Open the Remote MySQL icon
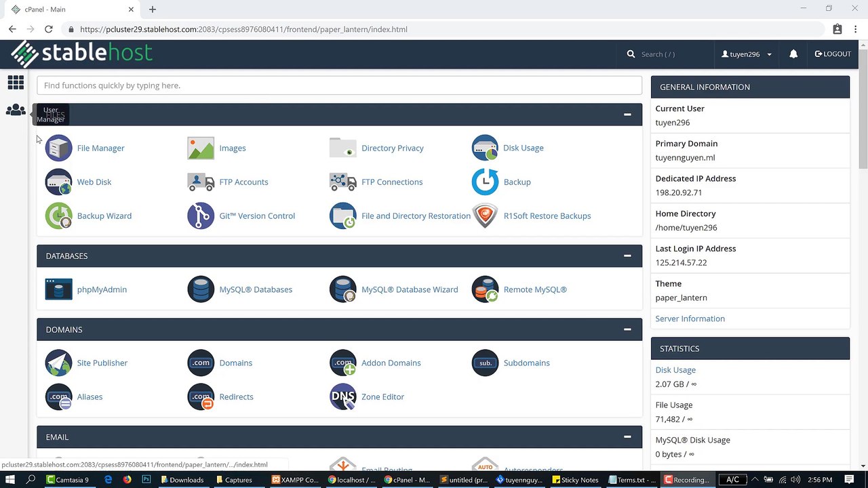 pos(485,289)
